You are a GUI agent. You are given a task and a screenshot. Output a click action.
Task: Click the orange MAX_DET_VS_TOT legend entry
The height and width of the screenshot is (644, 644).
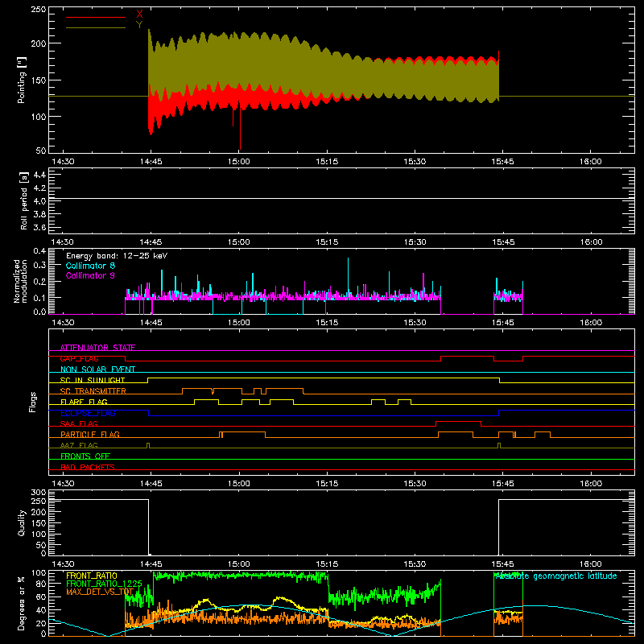pos(100,592)
